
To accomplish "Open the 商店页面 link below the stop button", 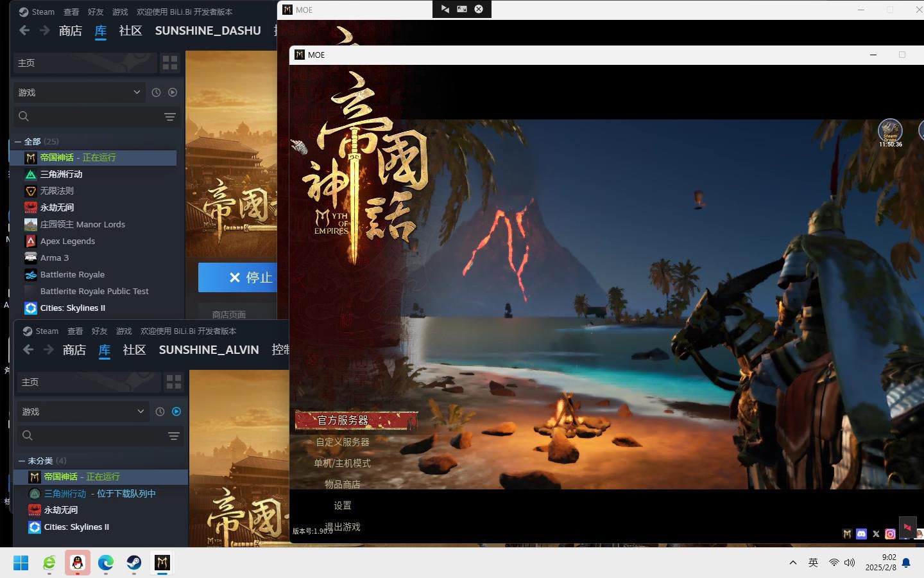I will [x=229, y=315].
